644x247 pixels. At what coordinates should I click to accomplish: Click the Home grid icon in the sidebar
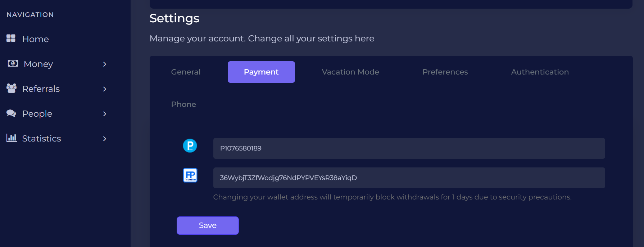tap(11, 38)
